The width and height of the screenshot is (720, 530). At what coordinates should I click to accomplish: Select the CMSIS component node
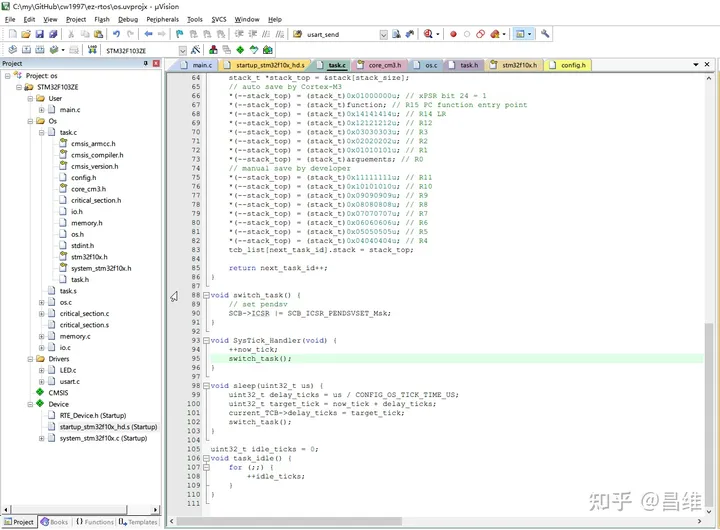click(58, 393)
